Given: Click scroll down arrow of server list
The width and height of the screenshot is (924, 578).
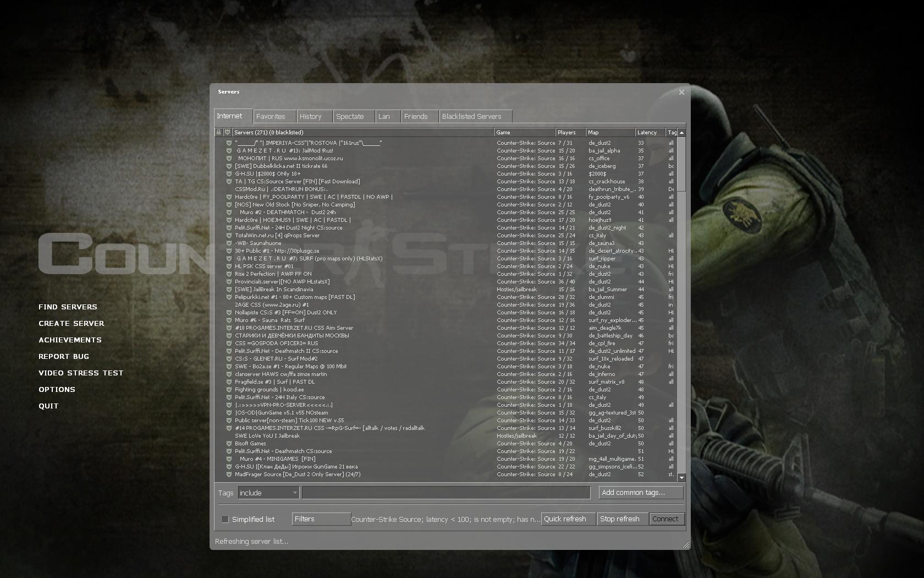Looking at the screenshot, I should tap(681, 477).
